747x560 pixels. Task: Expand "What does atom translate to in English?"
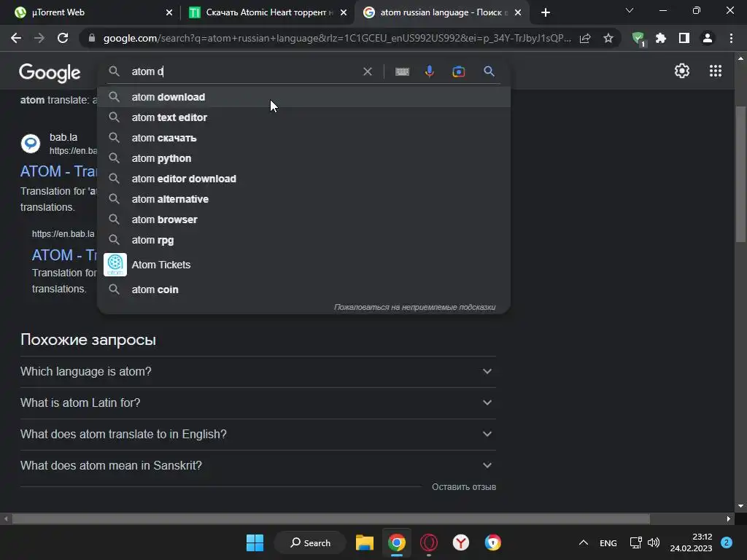tap(258, 435)
